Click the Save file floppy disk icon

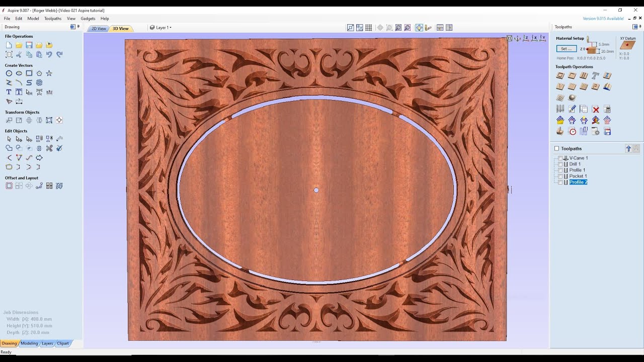coord(29,45)
